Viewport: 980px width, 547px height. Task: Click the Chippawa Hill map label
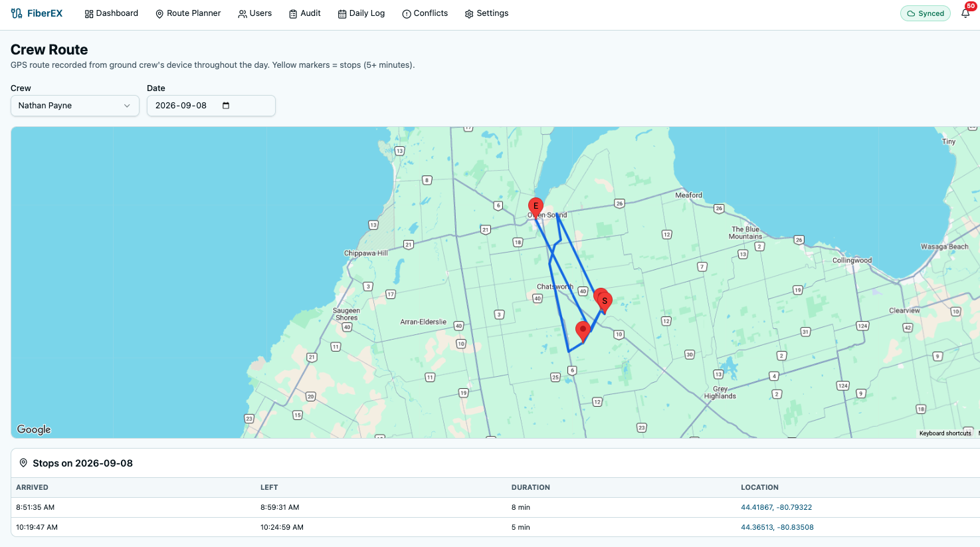(365, 253)
